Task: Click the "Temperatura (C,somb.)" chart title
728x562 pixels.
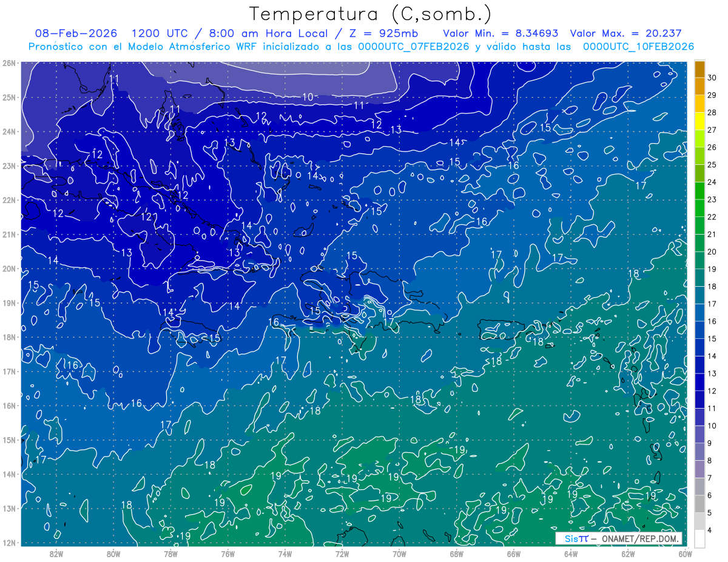Action: tap(370, 14)
